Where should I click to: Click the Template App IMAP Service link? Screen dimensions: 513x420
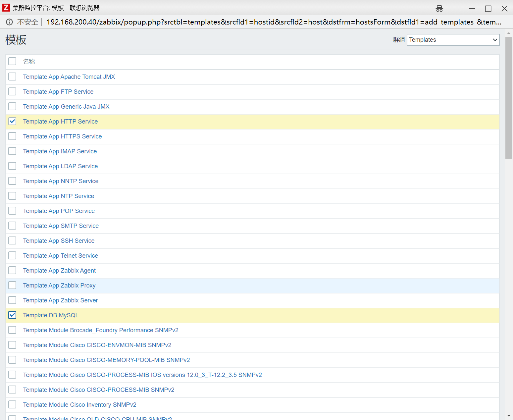[60, 151]
